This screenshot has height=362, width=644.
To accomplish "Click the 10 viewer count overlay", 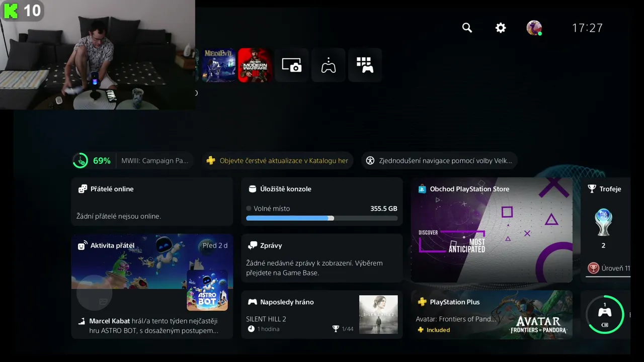I will click(x=32, y=10).
